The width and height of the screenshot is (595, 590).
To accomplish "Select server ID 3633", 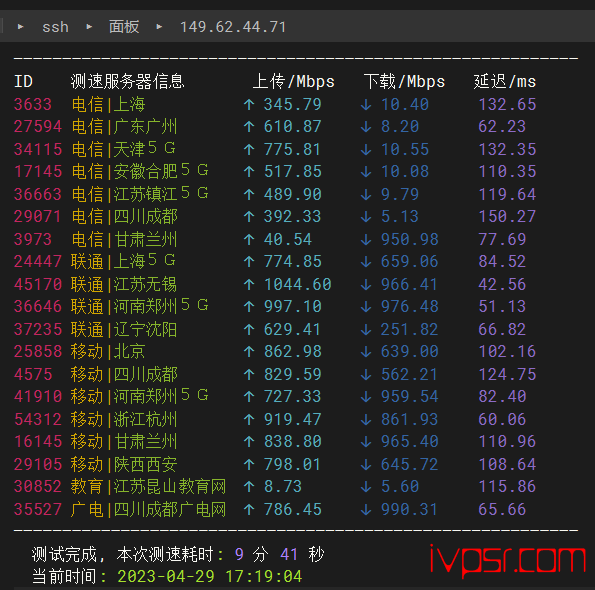I will point(33,104).
